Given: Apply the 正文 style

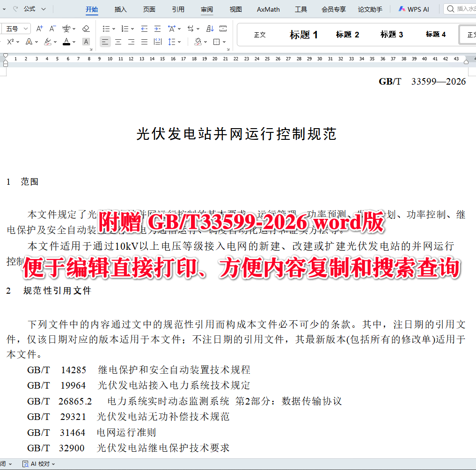Looking at the screenshot, I should pos(260,35).
